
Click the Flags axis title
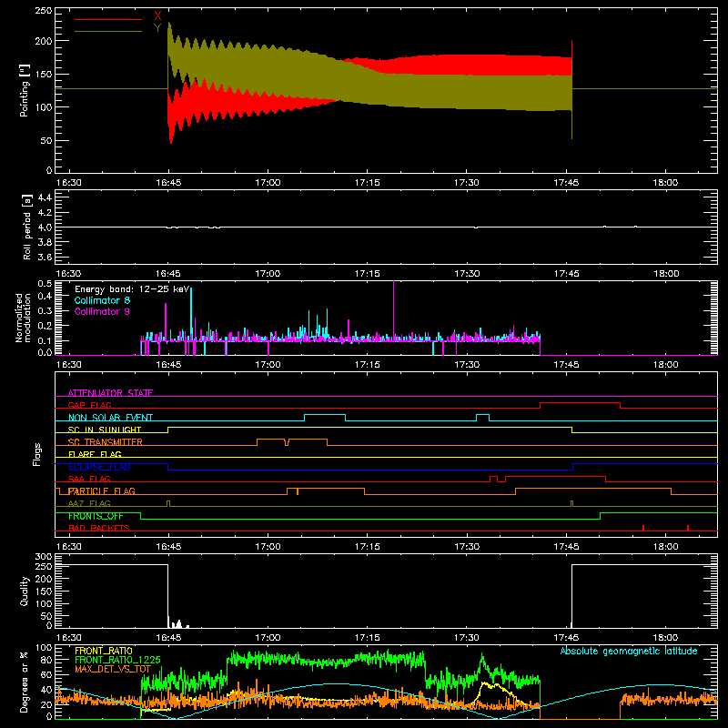click(x=36, y=454)
